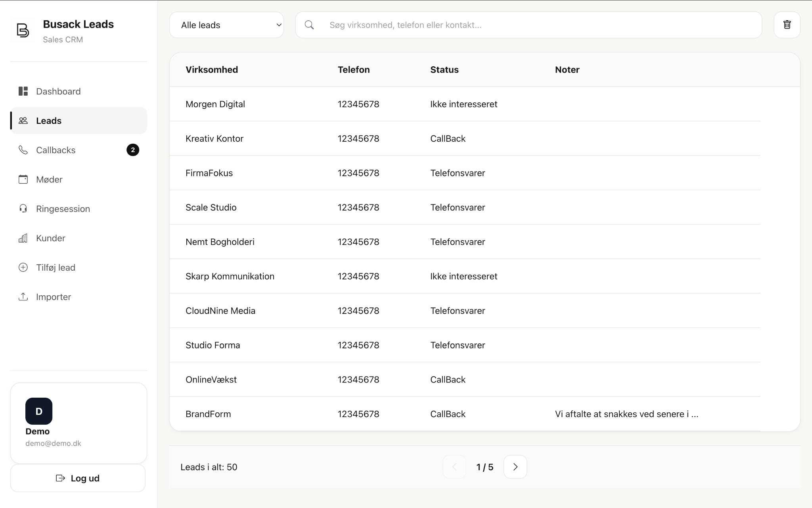Screen dimensions: 812x508
Task: Click the Status column header
Action: point(444,69)
